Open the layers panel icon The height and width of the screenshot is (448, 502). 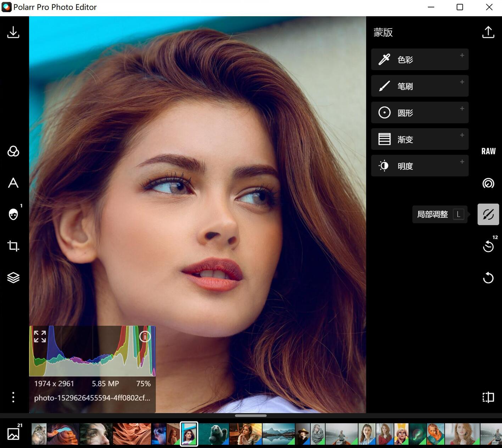pyautogui.click(x=13, y=278)
